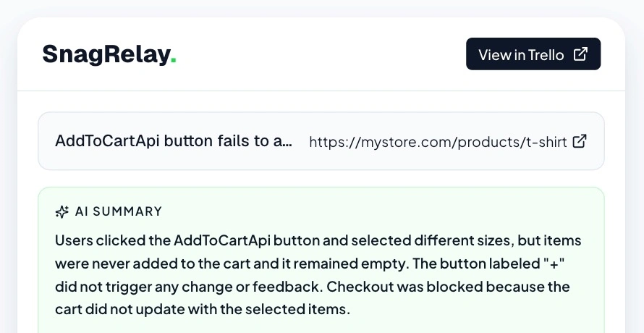The width and height of the screenshot is (644, 333).
Task: Click the ellipsis ending the truncated issue title
Action: tap(287, 145)
